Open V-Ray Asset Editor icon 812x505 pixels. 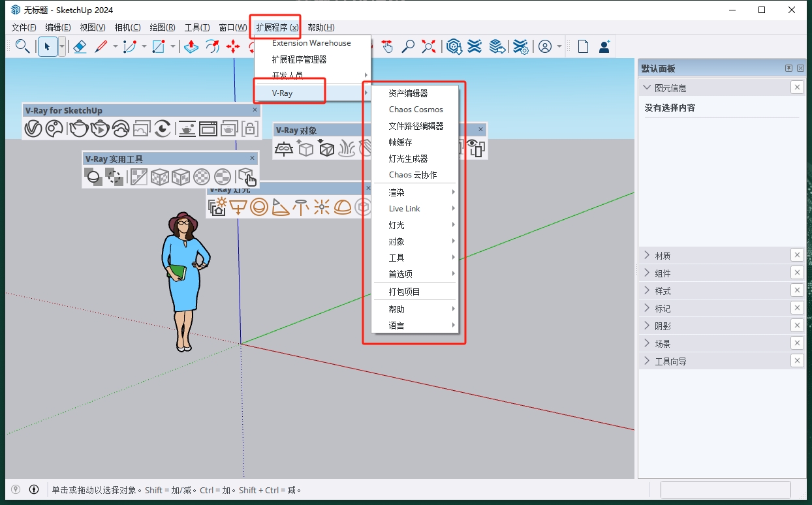pos(33,129)
